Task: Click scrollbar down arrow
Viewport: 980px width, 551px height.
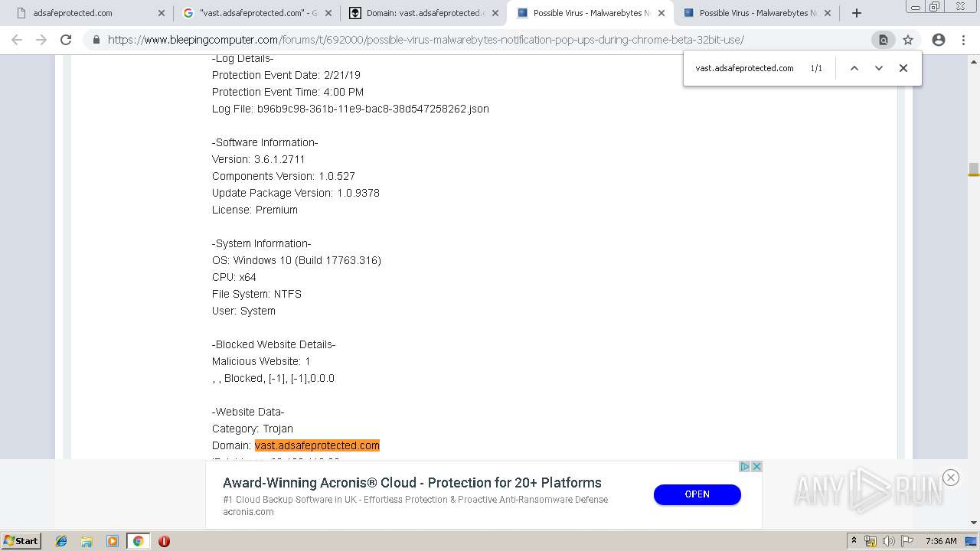Action: coord(973,523)
